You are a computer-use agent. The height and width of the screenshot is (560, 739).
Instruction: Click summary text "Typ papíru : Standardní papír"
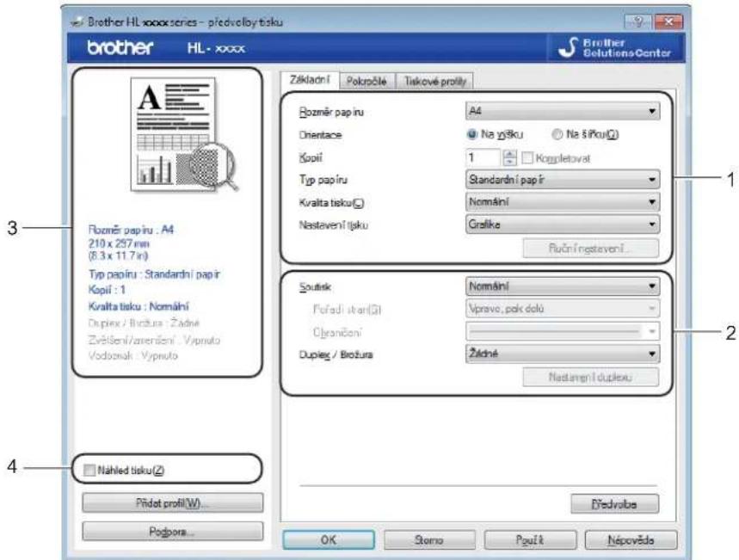tap(154, 274)
